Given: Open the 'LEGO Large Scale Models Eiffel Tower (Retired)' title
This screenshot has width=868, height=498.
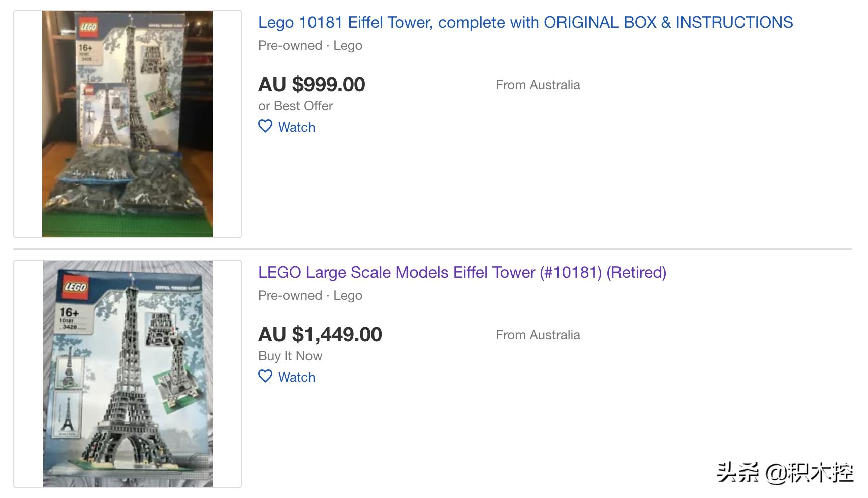Looking at the screenshot, I should [462, 273].
